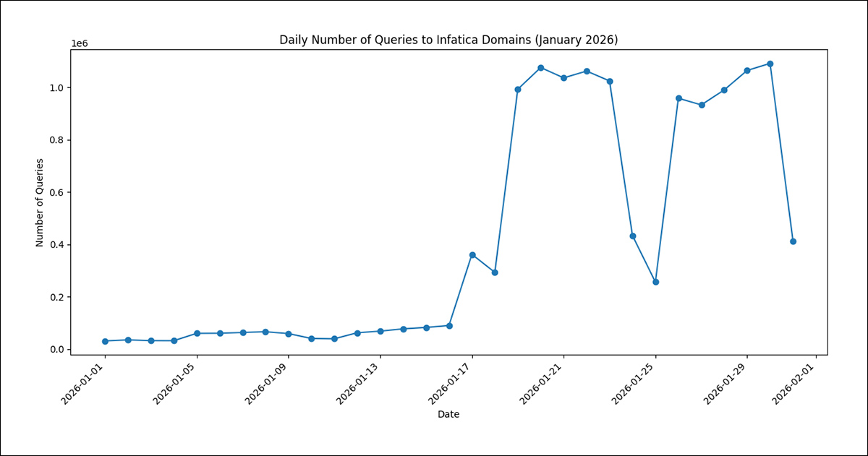Select the January 25 low data point

pyautogui.click(x=656, y=282)
